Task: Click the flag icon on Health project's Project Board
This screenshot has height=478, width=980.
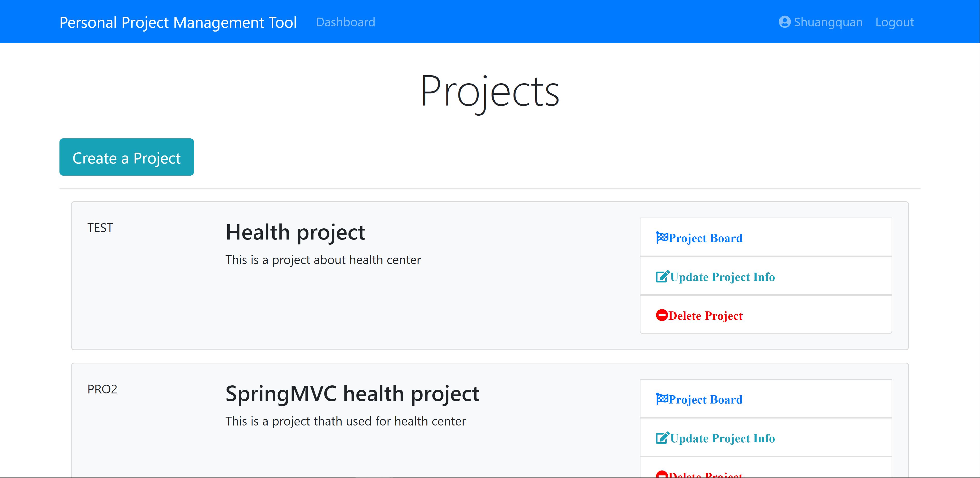Action: [662, 237]
